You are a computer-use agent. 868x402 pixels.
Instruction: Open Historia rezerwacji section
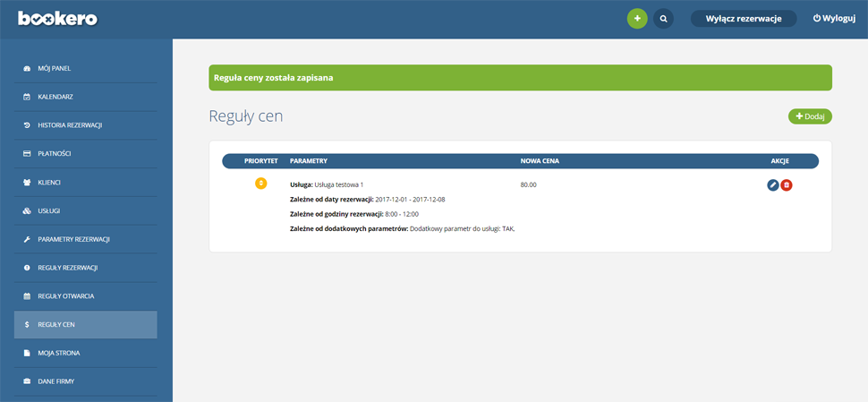point(86,125)
